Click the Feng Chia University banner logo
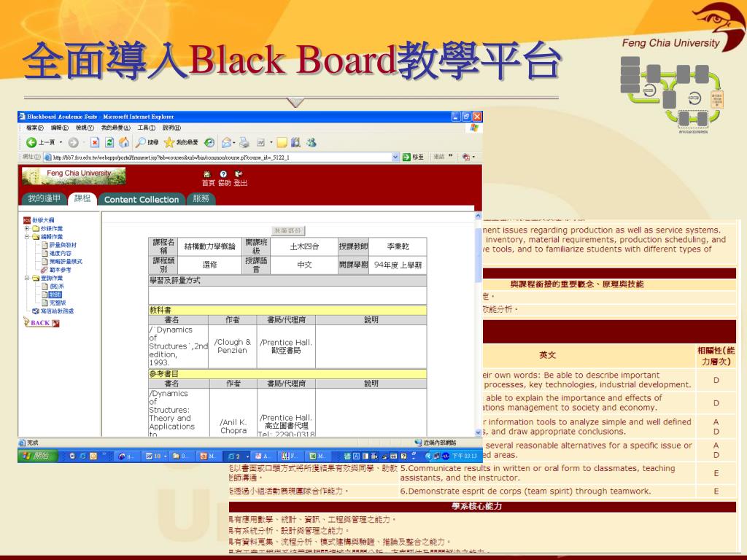 pos(74,176)
